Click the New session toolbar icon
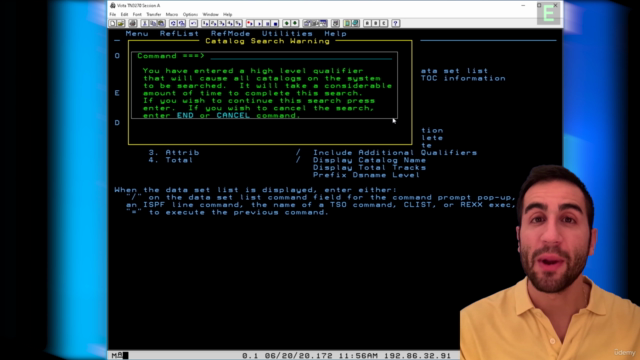 coord(112,23)
